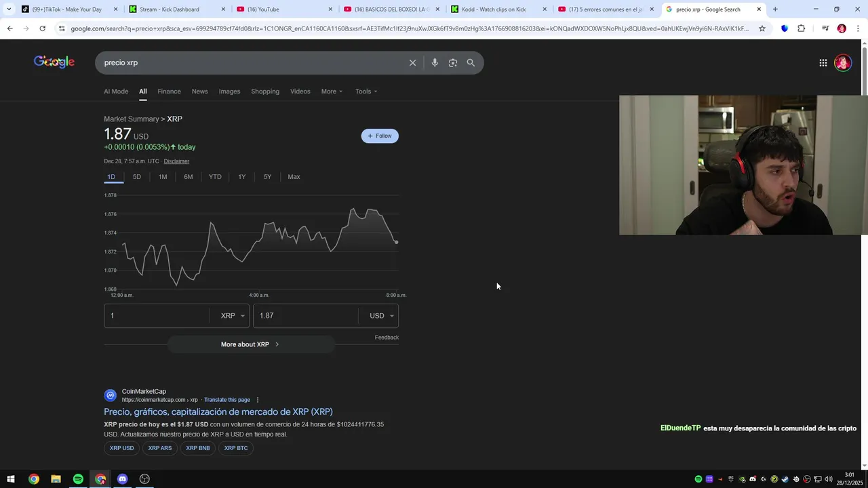Select the 1D chart range
This screenshot has height=488, width=868.
[x=111, y=177]
